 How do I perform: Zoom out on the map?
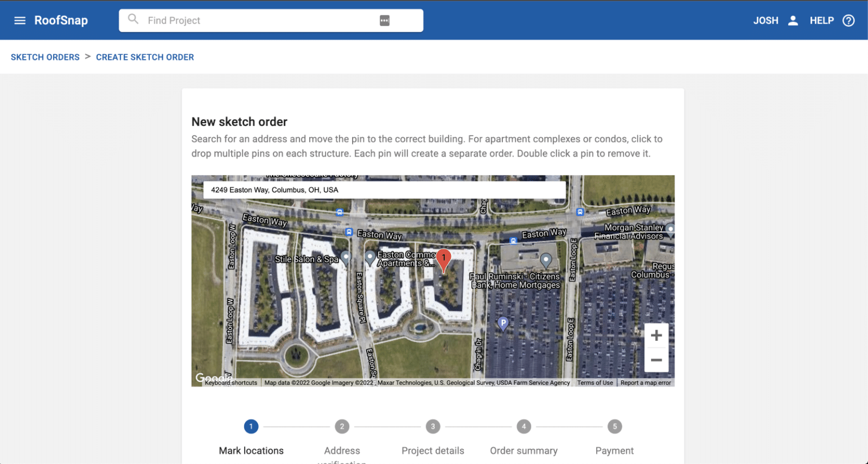656,360
